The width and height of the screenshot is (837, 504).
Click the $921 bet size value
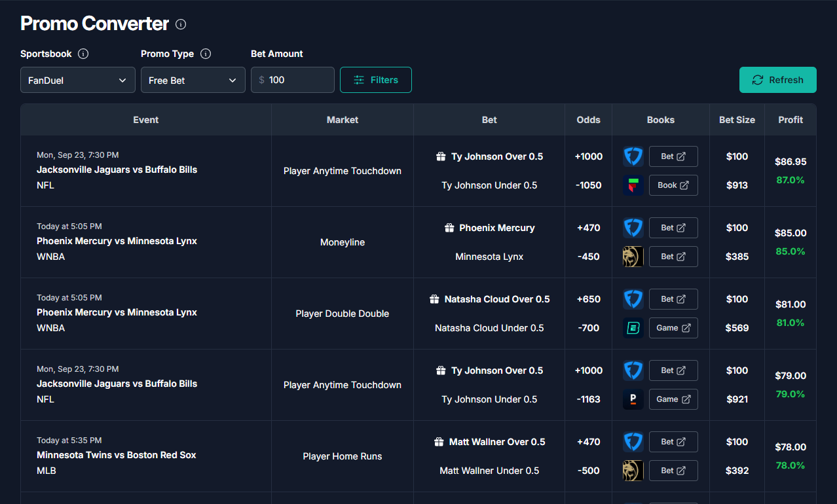click(x=737, y=399)
